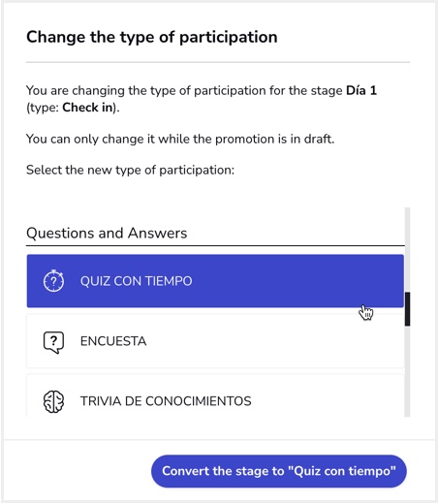Click the blank footer area left of Convert button

[78, 471]
